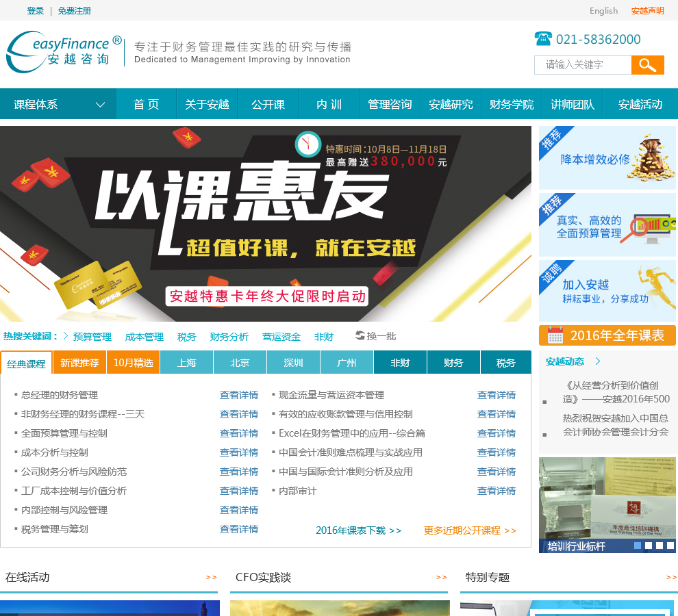The image size is (678, 616).
Task: Click the arrow after 热搜关键词
Action: (66, 336)
